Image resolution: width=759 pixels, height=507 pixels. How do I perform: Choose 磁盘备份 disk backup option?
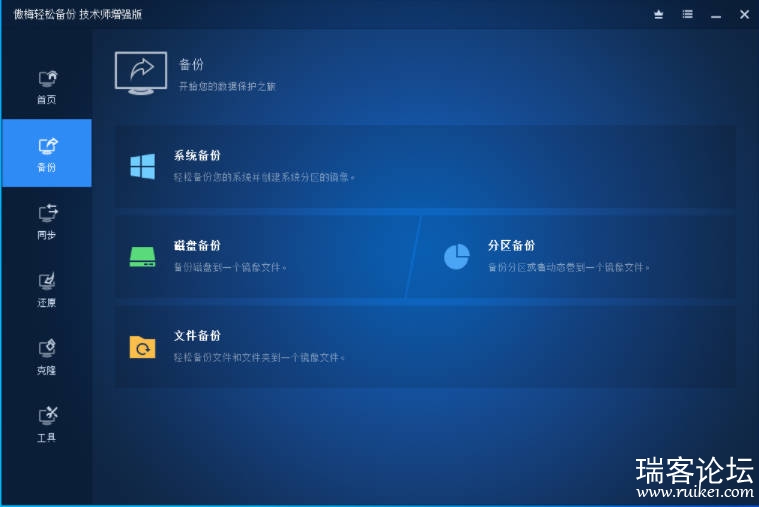[266, 257]
